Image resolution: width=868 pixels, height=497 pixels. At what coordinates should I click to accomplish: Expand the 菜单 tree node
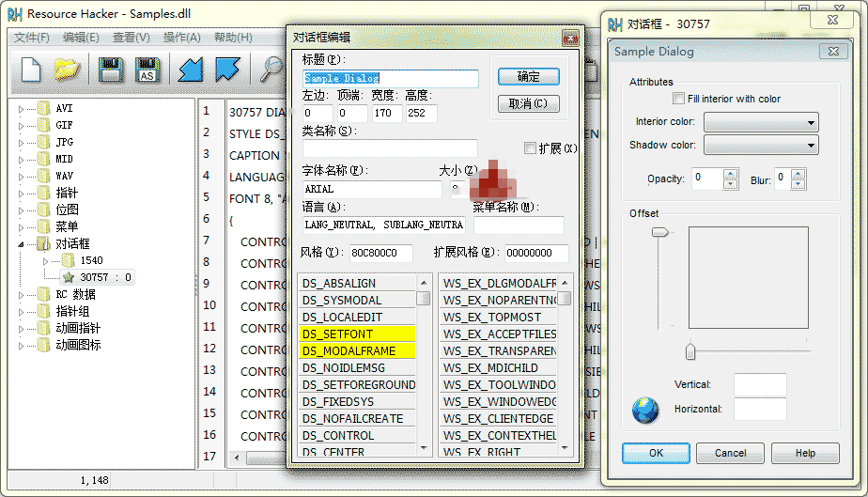[x=21, y=227]
